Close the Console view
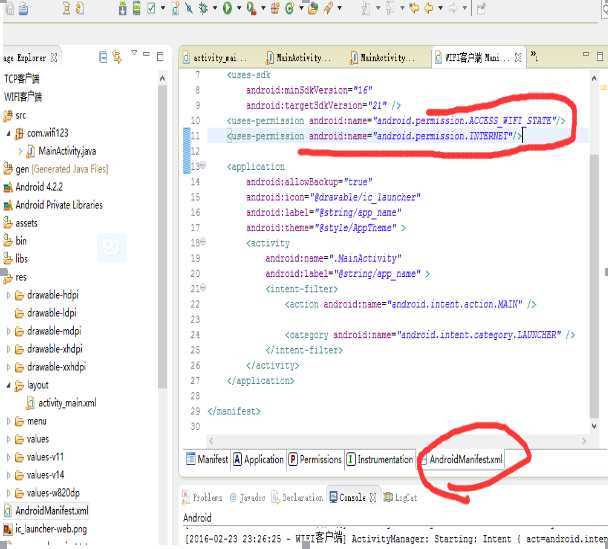Screen dimensions: 608x549 (x=373, y=497)
